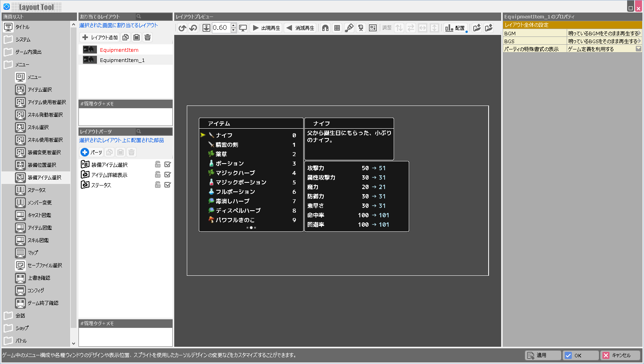Click the monitor display icon in toolbar

click(243, 28)
